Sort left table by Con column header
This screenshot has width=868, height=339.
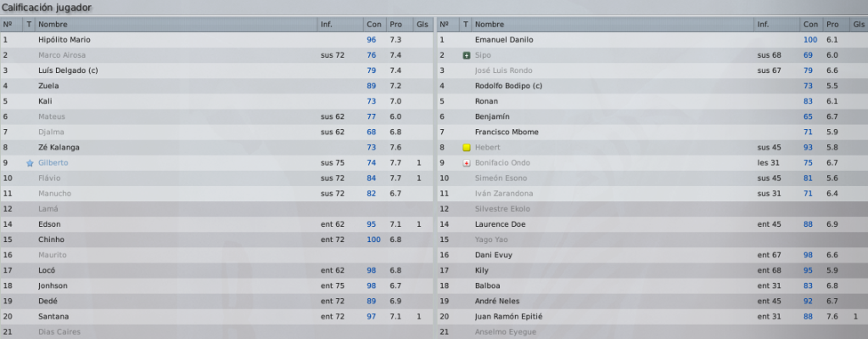coord(373,25)
